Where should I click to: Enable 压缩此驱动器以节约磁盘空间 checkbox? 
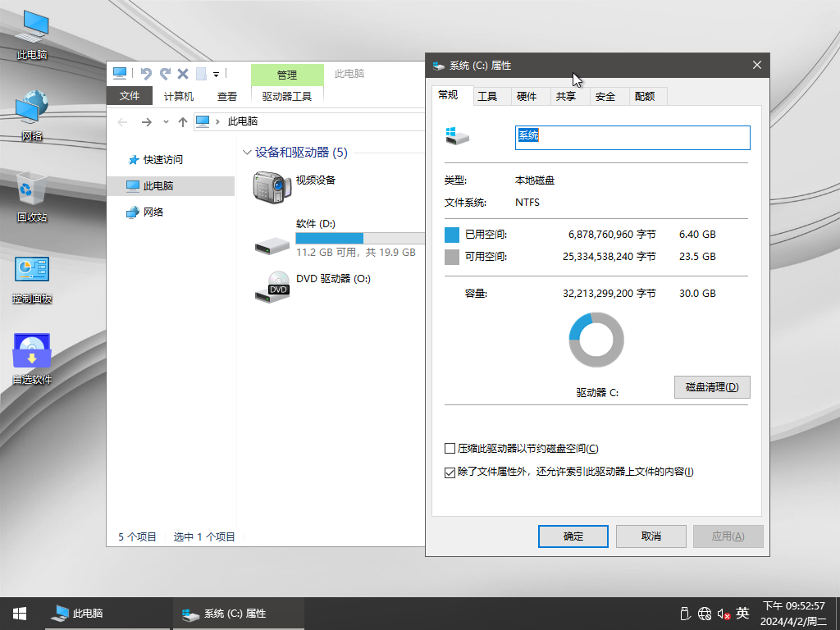pos(450,449)
